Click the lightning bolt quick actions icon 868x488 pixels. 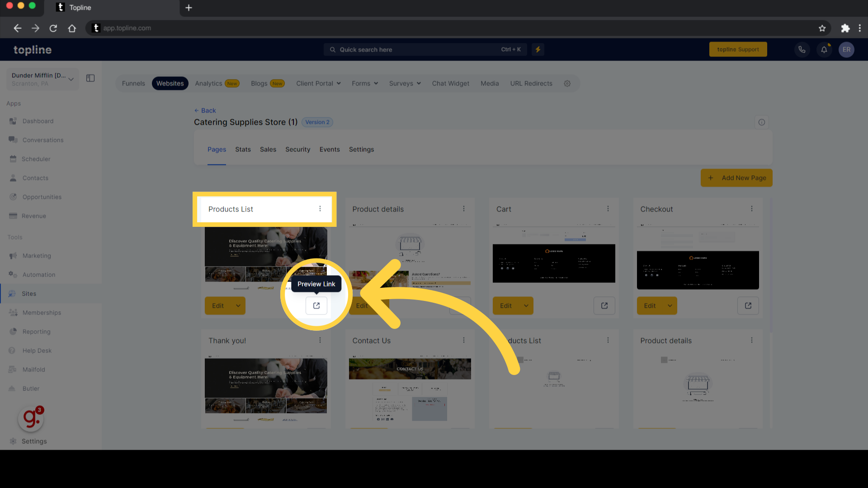[538, 49]
